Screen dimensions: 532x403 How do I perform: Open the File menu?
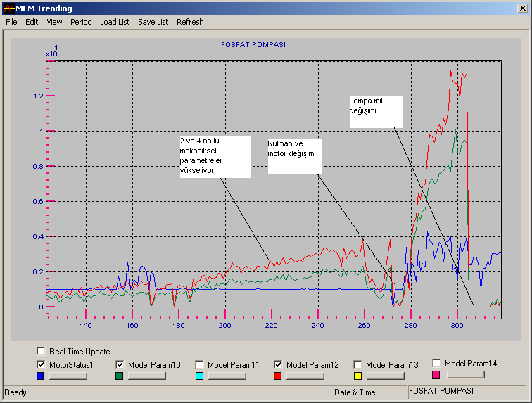tap(11, 22)
